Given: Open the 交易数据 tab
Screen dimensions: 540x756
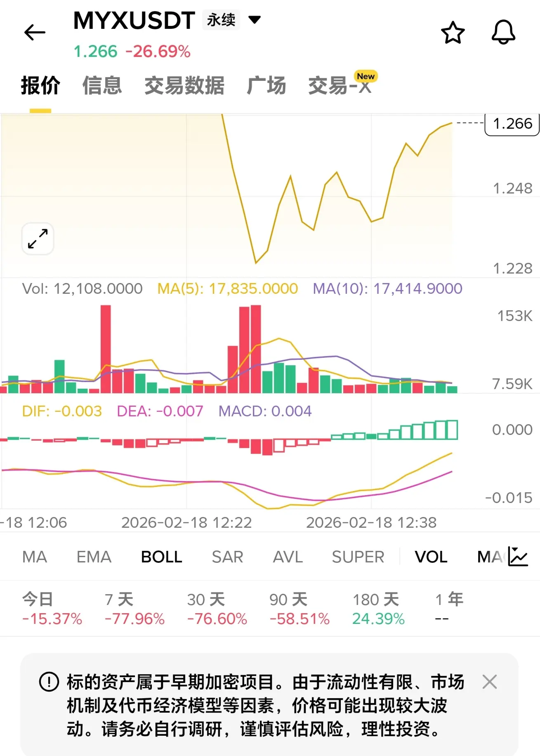Looking at the screenshot, I should (x=184, y=85).
